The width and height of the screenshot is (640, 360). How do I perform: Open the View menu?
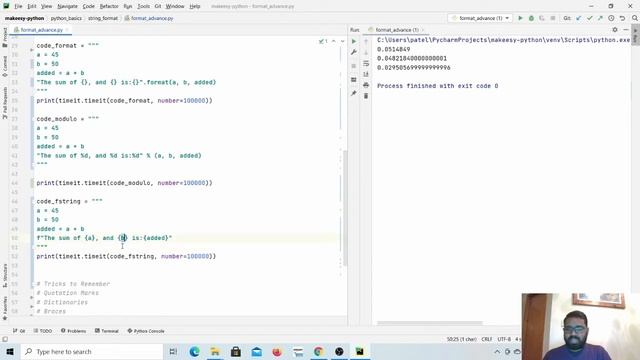[x=47, y=7]
